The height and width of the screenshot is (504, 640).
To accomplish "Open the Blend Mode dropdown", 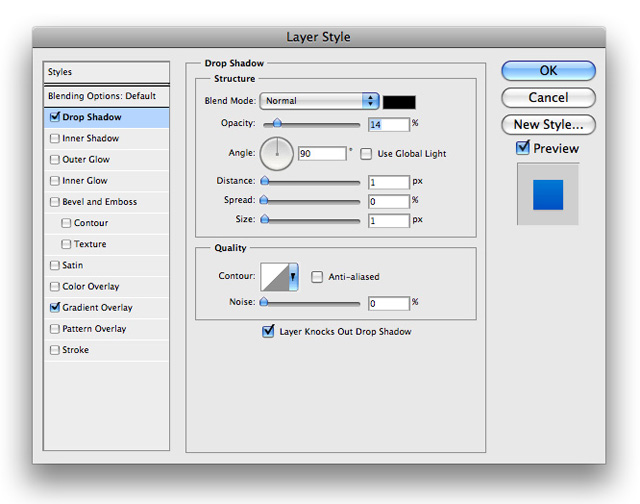I will pos(319,101).
